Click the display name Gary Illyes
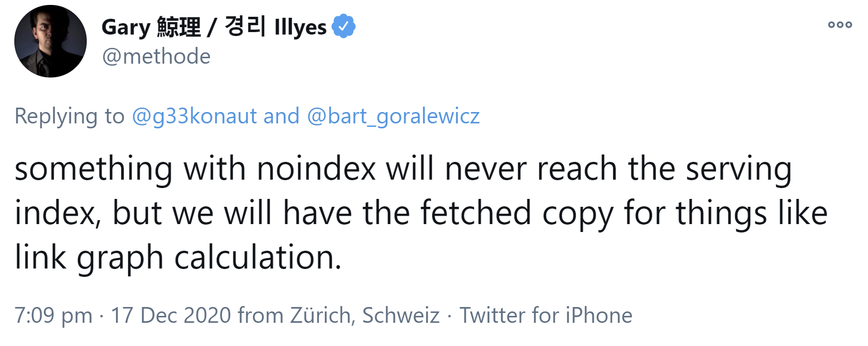This screenshot has width=868, height=346. [212, 27]
